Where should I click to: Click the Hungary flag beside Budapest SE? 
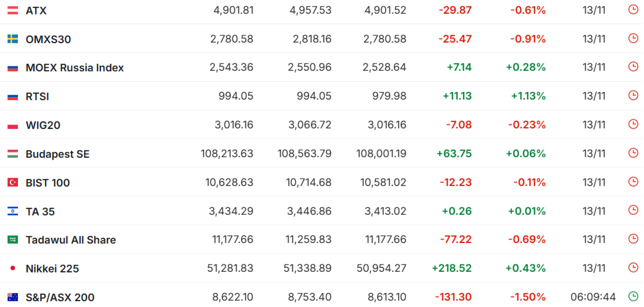[12, 154]
